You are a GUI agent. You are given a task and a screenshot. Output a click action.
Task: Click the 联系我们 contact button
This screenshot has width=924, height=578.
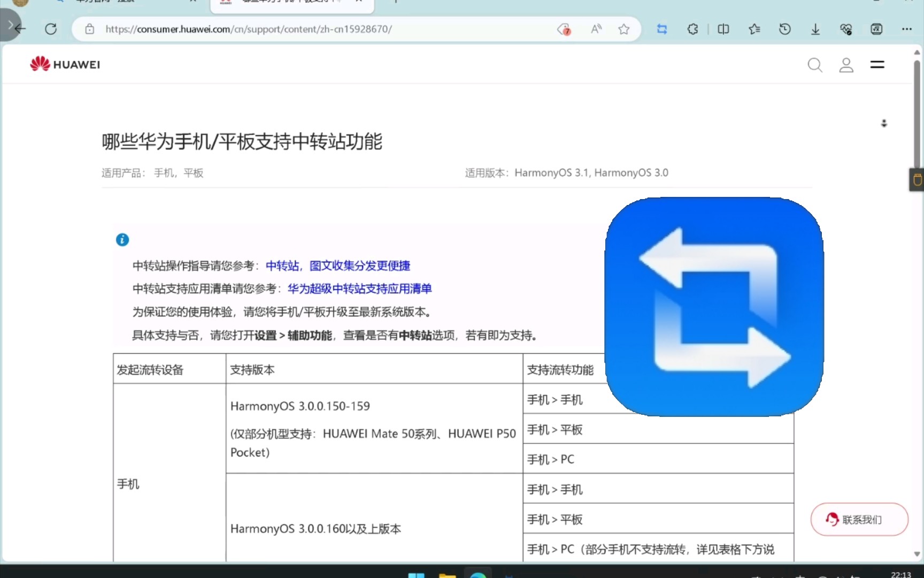(859, 519)
